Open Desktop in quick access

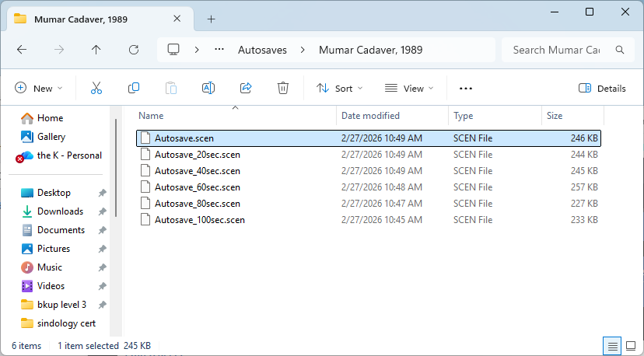coord(54,193)
